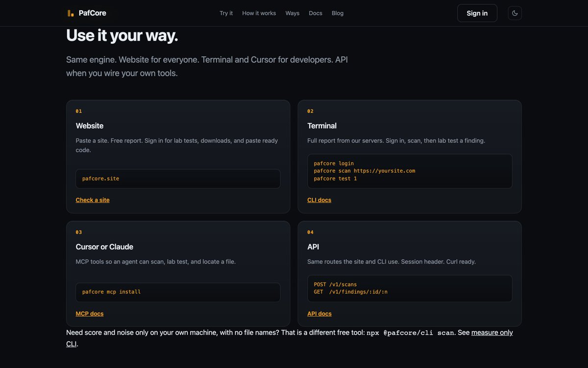This screenshot has height=368, width=588.
Task: Open the MCP docs link
Action: point(90,314)
